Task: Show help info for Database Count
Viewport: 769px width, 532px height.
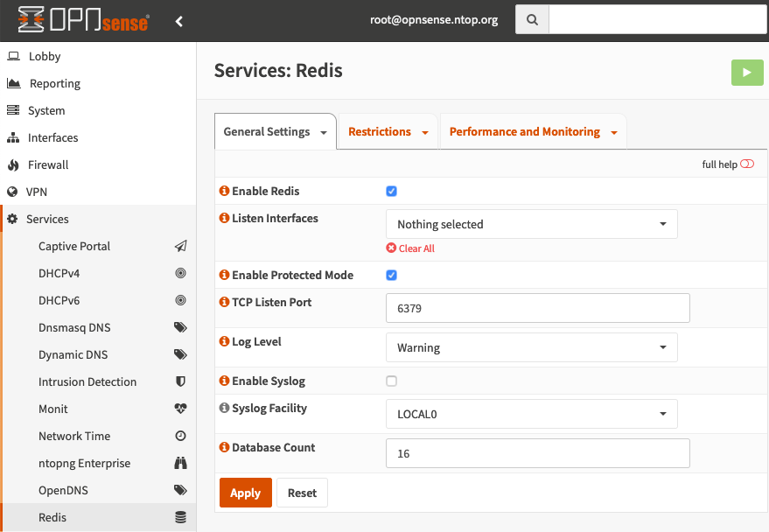Action: (x=224, y=447)
